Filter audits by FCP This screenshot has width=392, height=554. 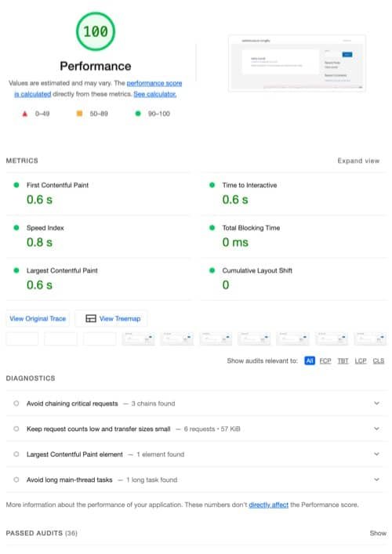(325, 360)
